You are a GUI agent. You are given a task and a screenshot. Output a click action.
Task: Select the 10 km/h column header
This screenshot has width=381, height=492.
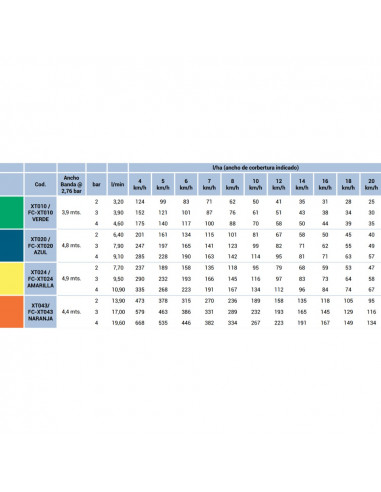(x=256, y=184)
